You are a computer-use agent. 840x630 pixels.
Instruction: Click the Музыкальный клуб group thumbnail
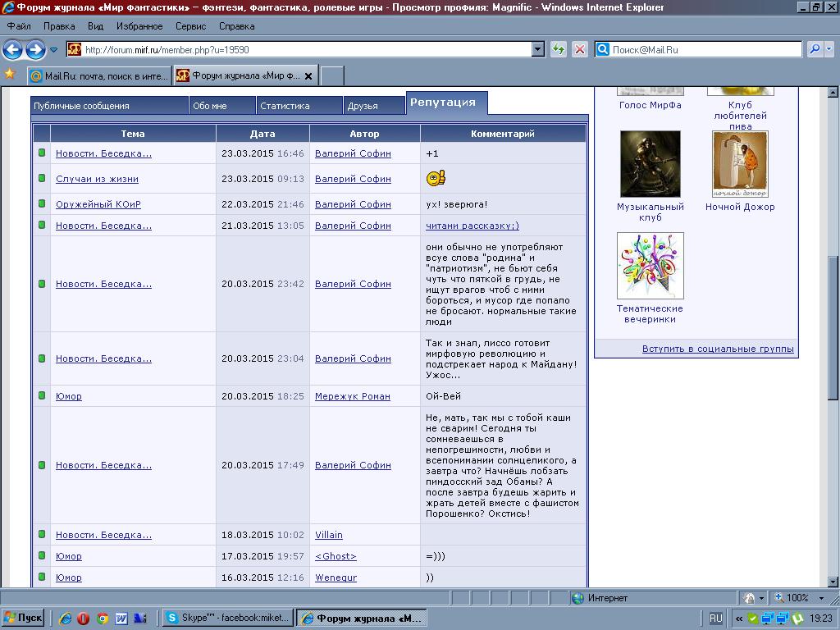(x=650, y=164)
